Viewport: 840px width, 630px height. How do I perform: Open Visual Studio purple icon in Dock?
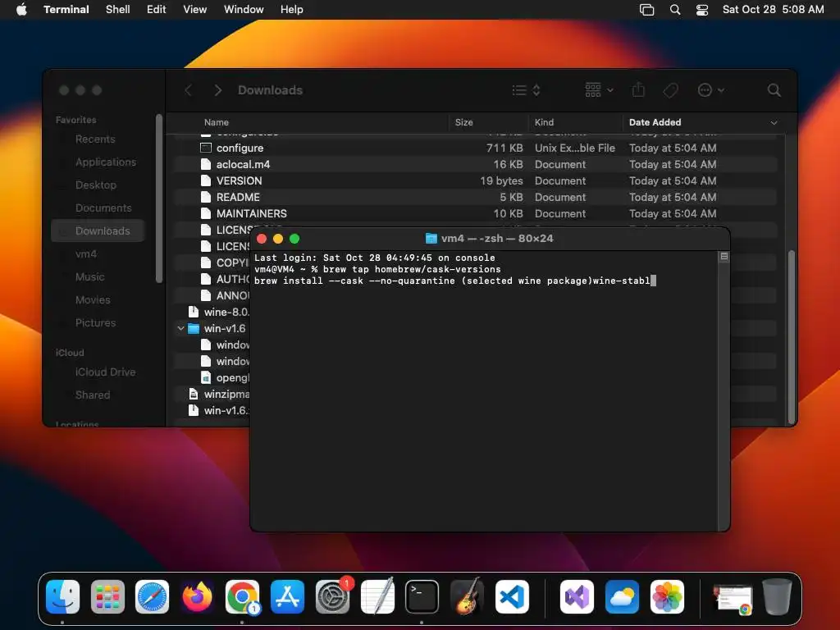coord(577,596)
